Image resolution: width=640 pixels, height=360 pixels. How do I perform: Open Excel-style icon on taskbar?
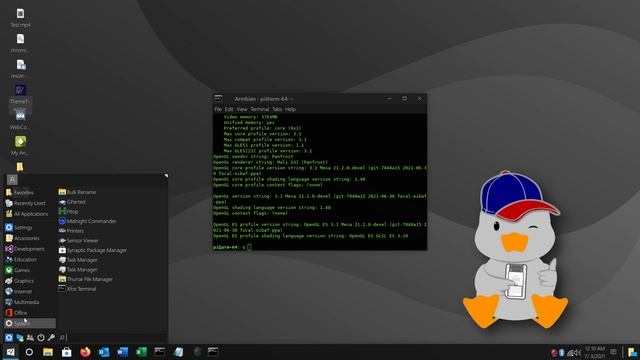pos(141,352)
